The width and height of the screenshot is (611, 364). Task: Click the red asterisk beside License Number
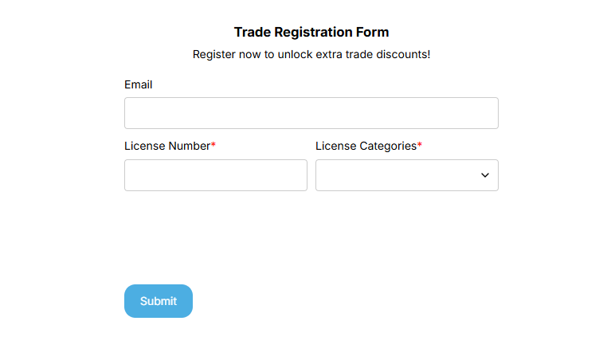213,147
